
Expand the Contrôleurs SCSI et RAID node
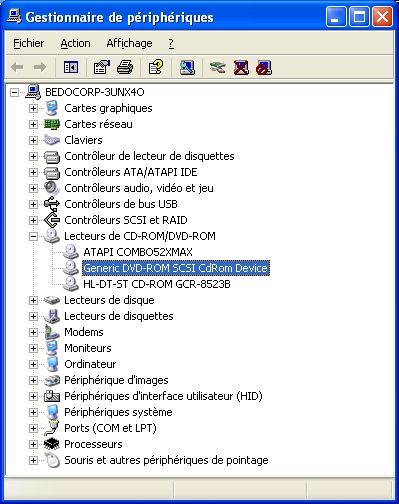click(x=33, y=220)
